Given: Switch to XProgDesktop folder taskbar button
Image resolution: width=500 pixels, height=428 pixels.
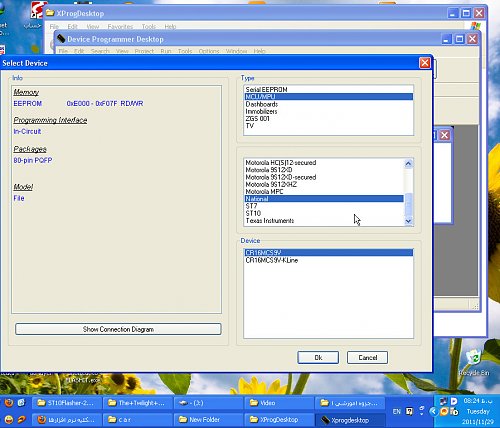Looking at the screenshot, I should [x=279, y=419].
